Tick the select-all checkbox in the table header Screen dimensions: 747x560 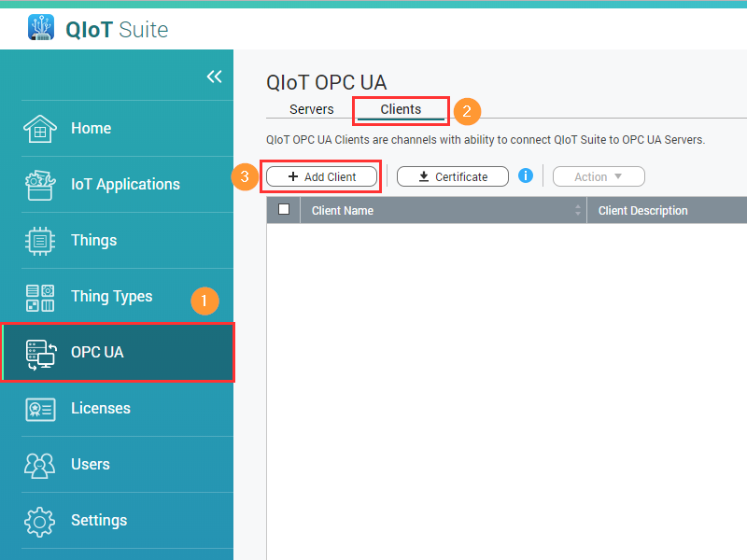284,209
